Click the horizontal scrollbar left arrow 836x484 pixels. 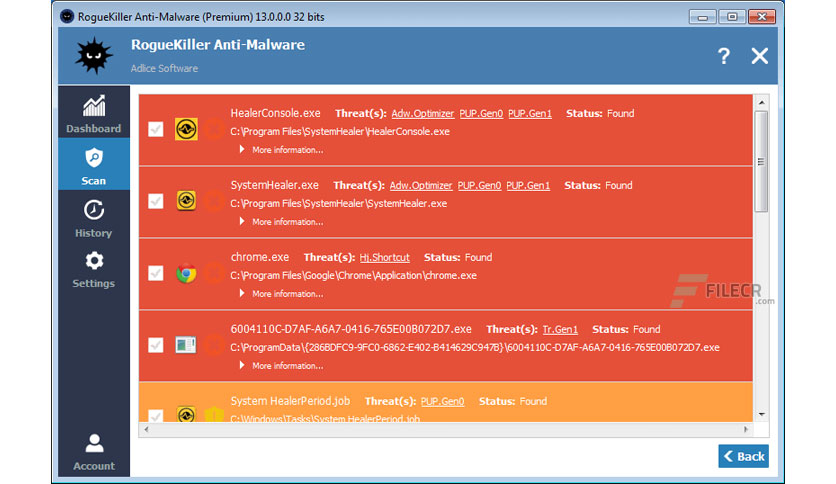146,429
